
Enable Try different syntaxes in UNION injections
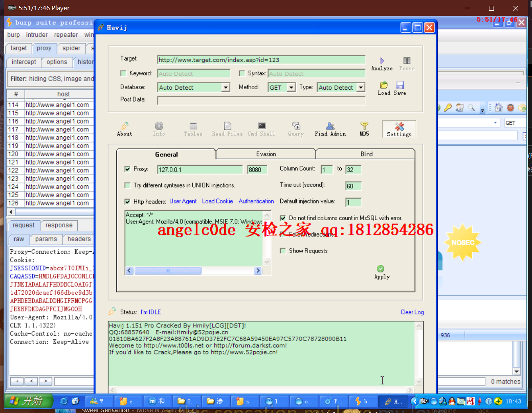tap(127, 185)
